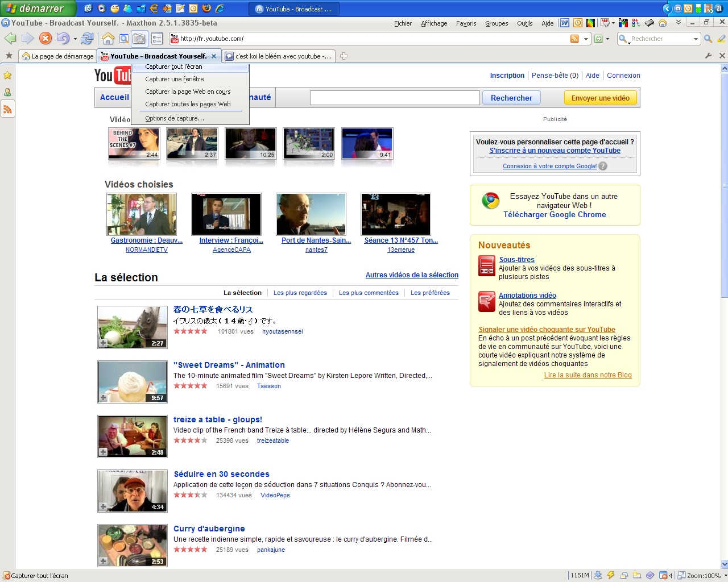Click the orange RSS feed icon in address bar

574,39
